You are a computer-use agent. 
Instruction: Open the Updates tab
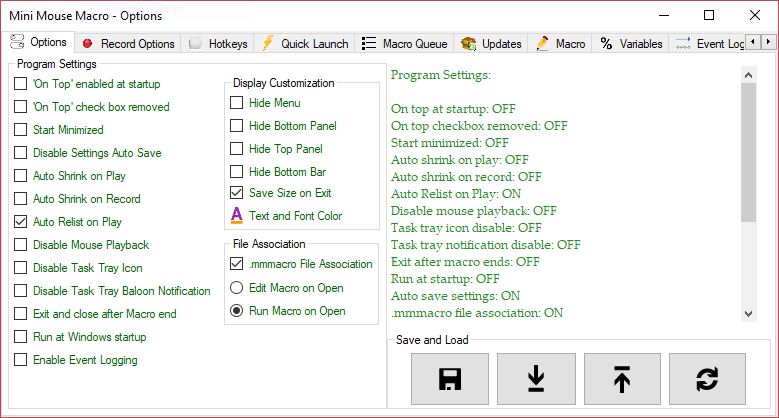click(x=491, y=43)
